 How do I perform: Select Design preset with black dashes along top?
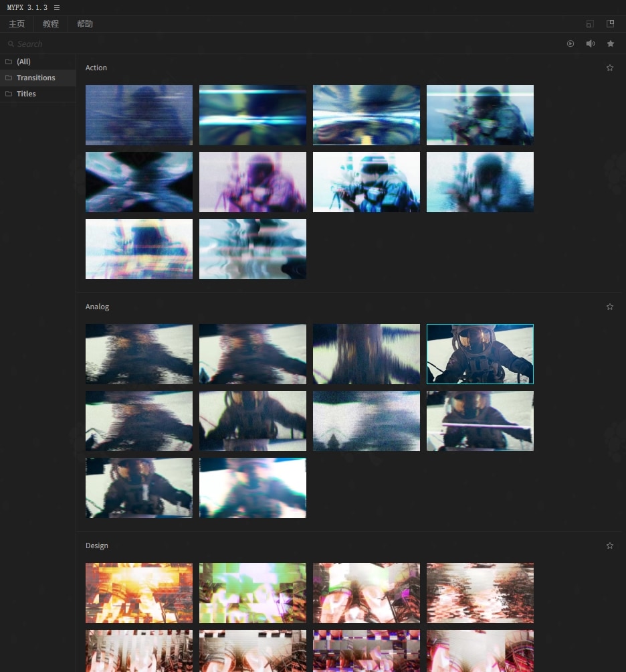[x=253, y=651]
